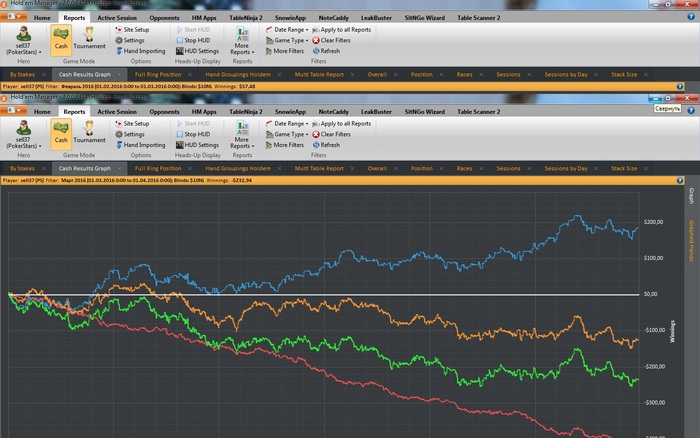Open By Stakes report tab in lower window
The width and height of the screenshot is (700, 438).
(22, 169)
